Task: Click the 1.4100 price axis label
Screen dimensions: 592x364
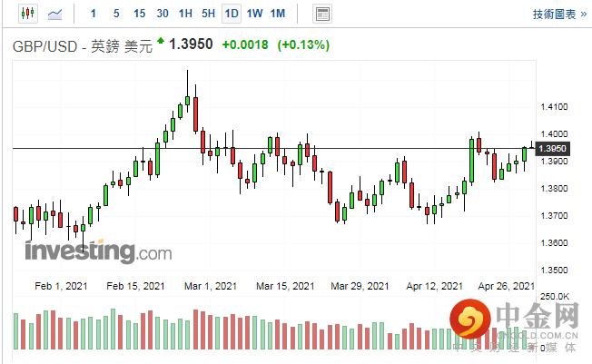Action: tap(554, 107)
